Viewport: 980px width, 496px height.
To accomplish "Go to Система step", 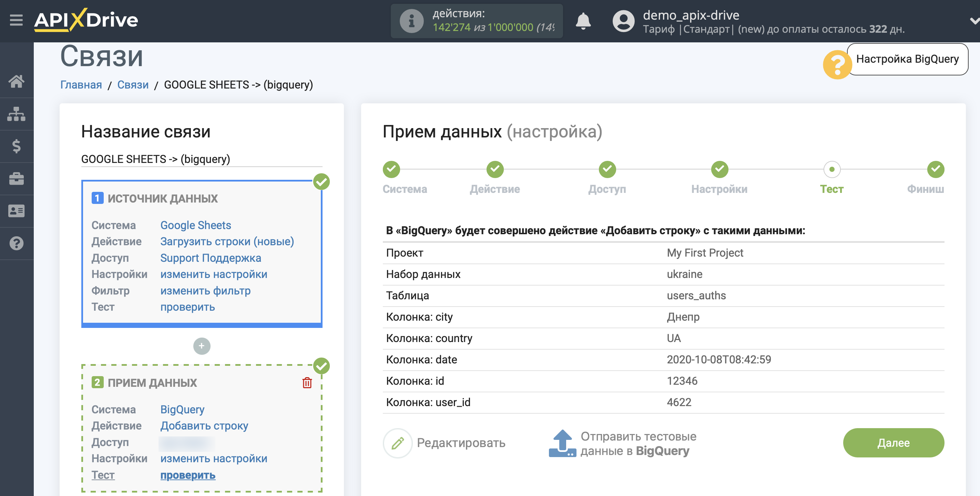I will 391,169.
